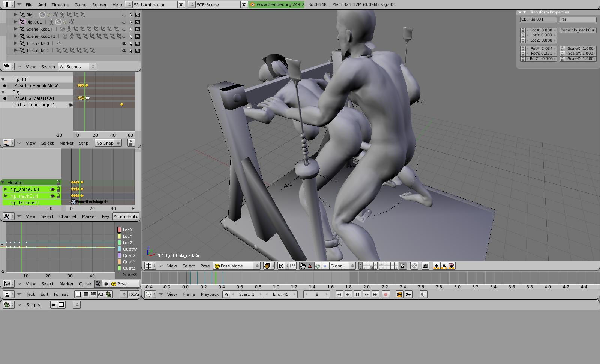Toggle eye icon on hlp_spineCurl channel

tap(52, 189)
